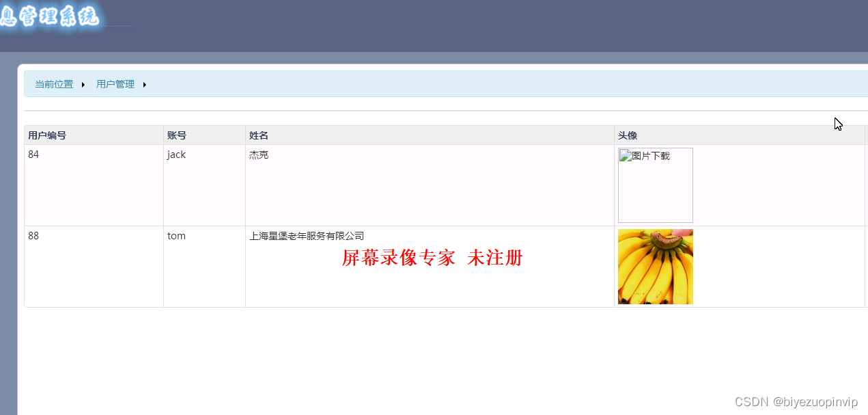868x415 pixels.
Task: Click the banana avatar image for tom
Action: coord(655,267)
